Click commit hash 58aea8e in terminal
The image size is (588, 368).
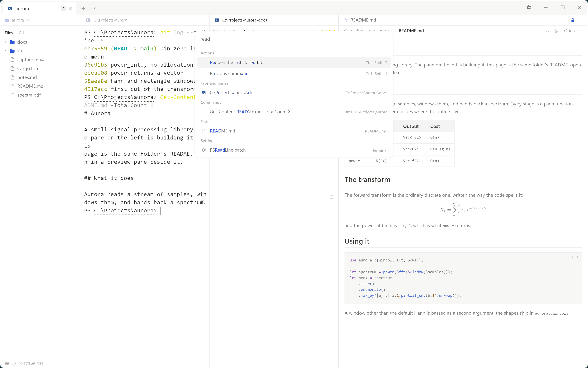pos(96,81)
